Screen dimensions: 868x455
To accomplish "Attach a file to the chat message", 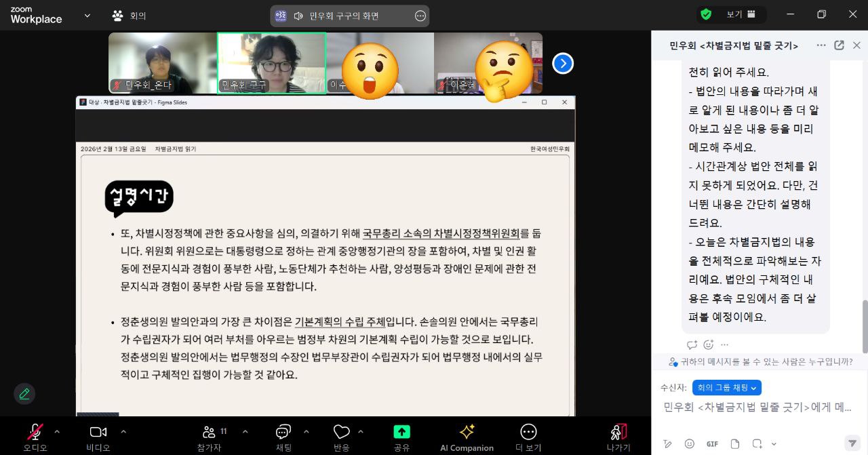I will (734, 443).
